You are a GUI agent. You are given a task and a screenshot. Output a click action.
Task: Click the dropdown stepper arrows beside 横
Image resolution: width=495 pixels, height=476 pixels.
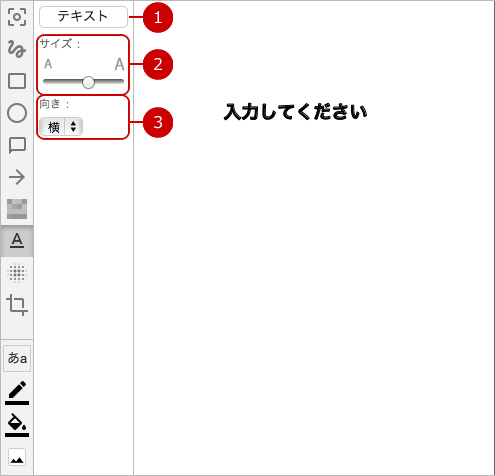click(73, 127)
